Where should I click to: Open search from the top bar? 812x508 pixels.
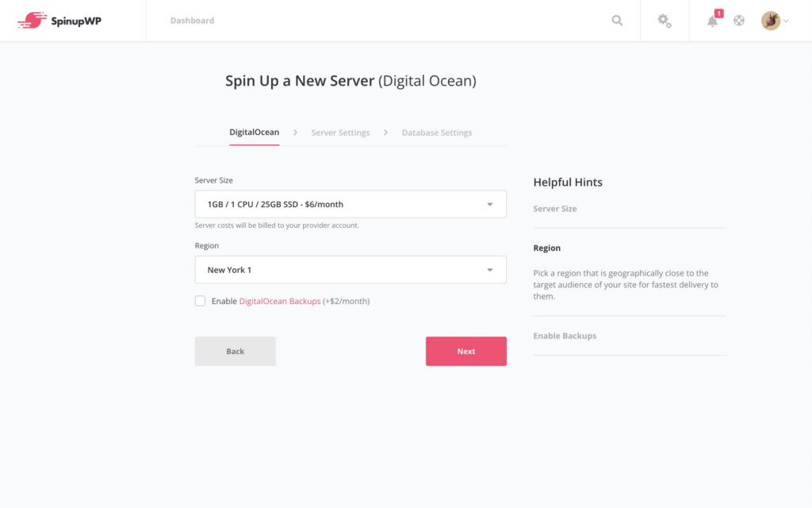tap(617, 21)
